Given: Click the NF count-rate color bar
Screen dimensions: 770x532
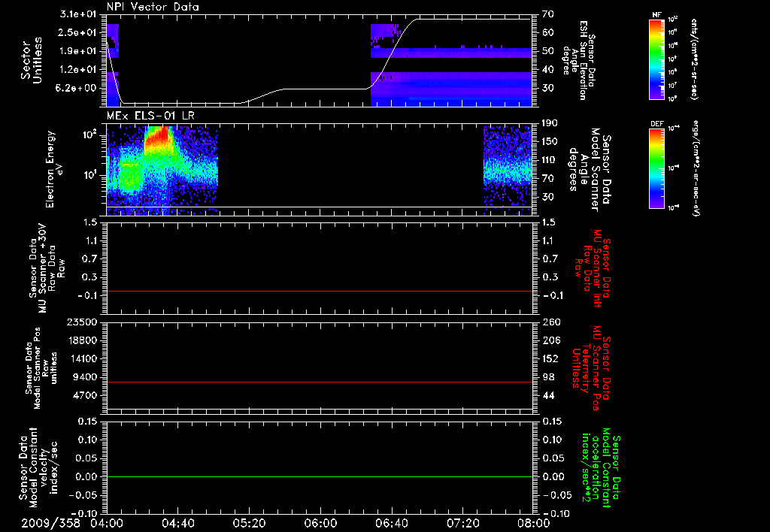Looking at the screenshot, I should pos(657,59).
